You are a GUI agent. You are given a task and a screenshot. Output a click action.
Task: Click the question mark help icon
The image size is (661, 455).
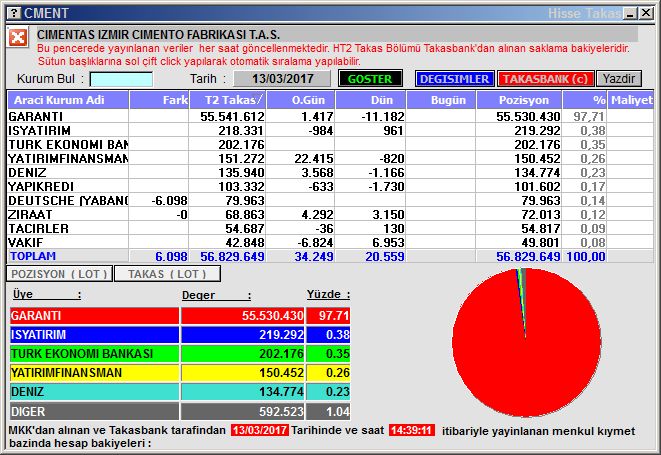pos(14,13)
